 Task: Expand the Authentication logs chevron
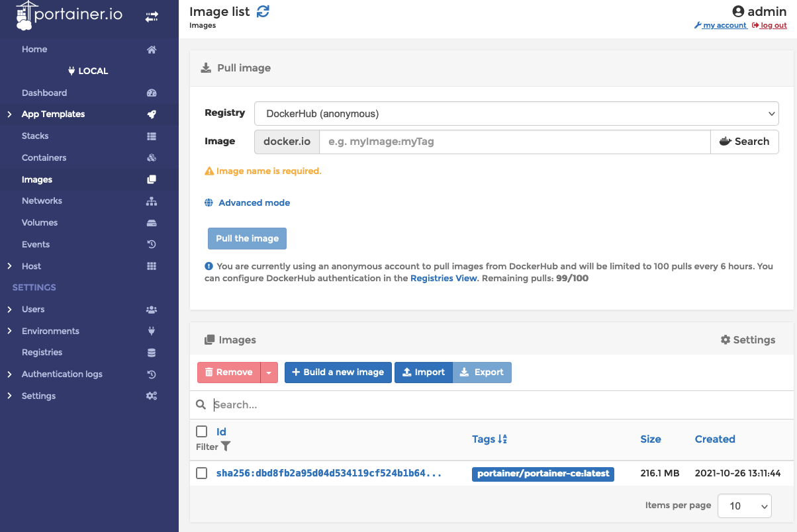click(x=10, y=375)
